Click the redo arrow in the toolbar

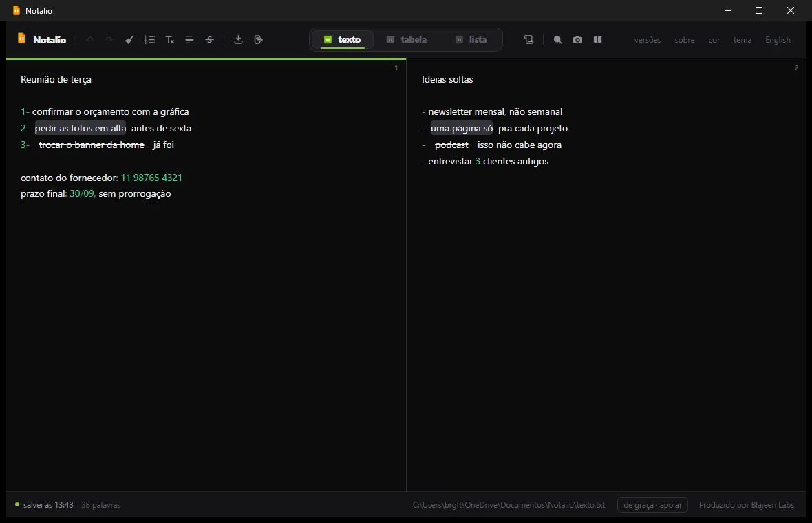(x=109, y=40)
